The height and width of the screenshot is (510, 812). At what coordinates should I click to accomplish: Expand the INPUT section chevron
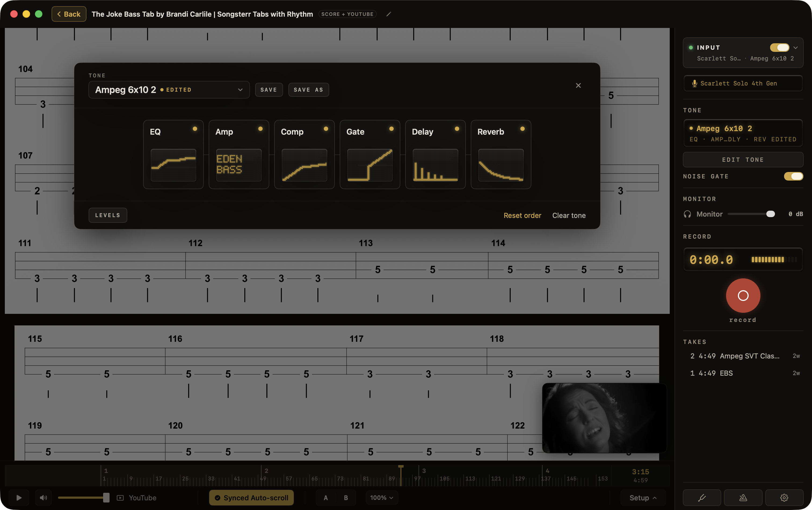tap(795, 48)
